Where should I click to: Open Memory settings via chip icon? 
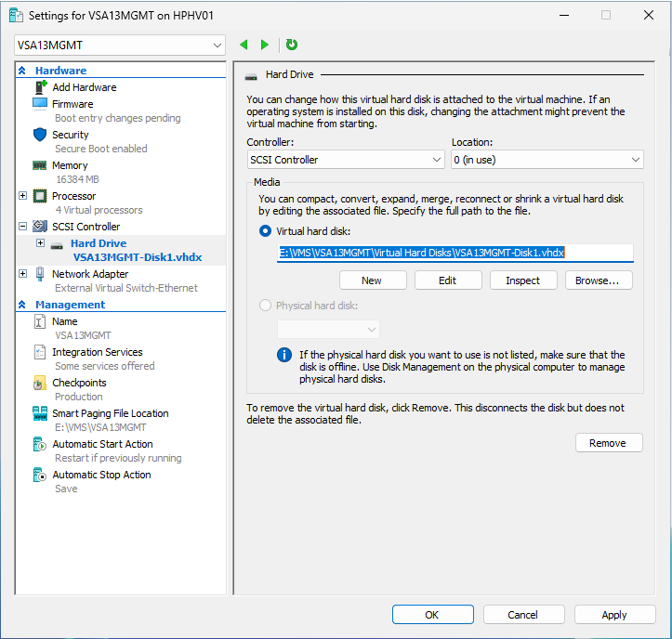click(x=40, y=165)
